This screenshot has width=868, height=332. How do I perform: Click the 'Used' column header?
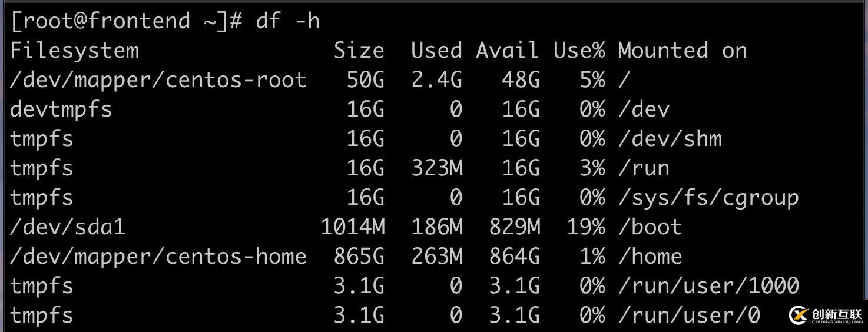pos(436,51)
